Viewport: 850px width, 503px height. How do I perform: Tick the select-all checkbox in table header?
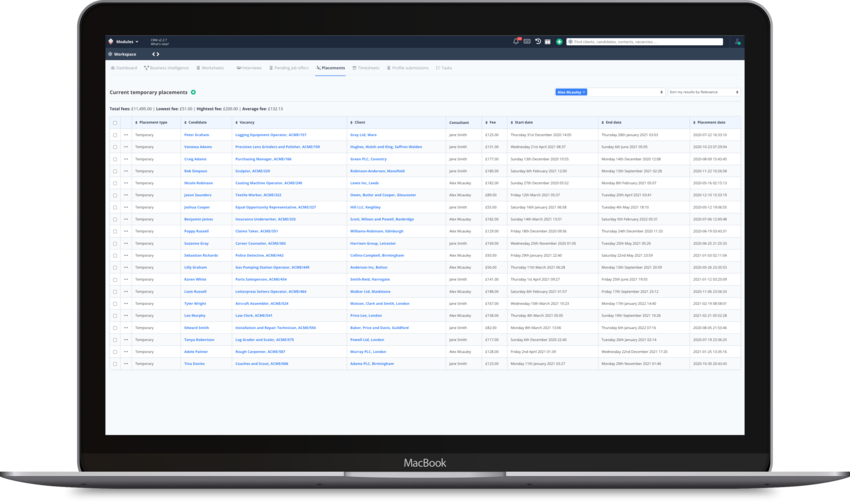[115, 122]
